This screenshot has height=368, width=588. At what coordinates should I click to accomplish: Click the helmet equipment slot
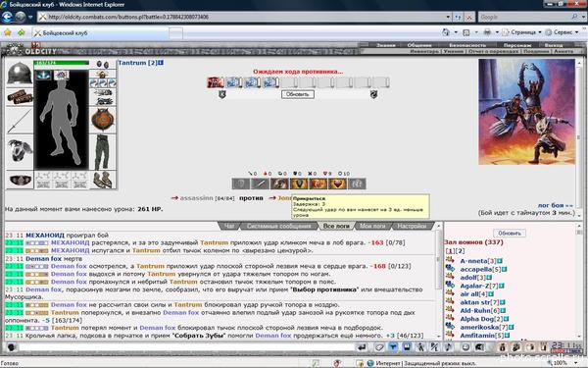[20, 74]
